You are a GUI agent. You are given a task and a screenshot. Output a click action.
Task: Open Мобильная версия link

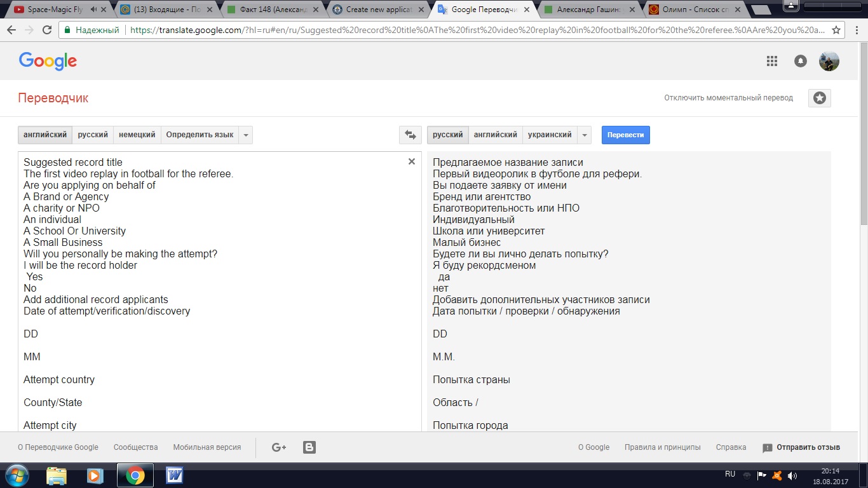(207, 447)
